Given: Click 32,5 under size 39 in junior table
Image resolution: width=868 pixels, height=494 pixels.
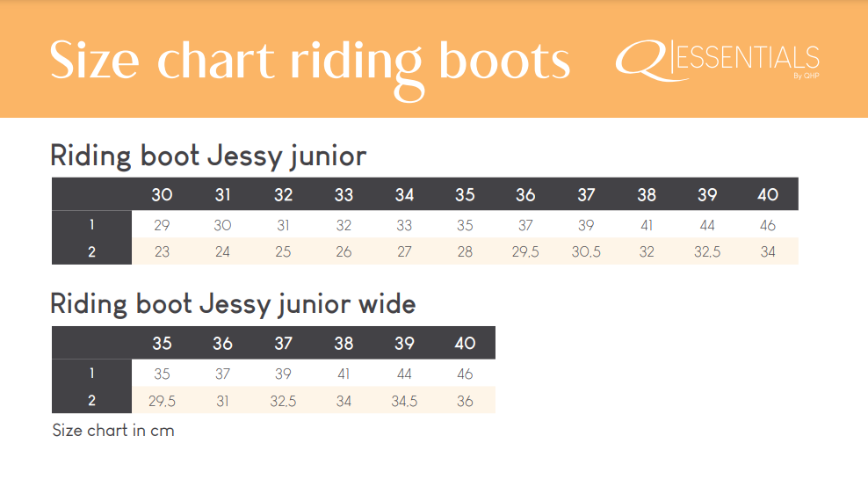Looking at the screenshot, I should (x=707, y=251).
